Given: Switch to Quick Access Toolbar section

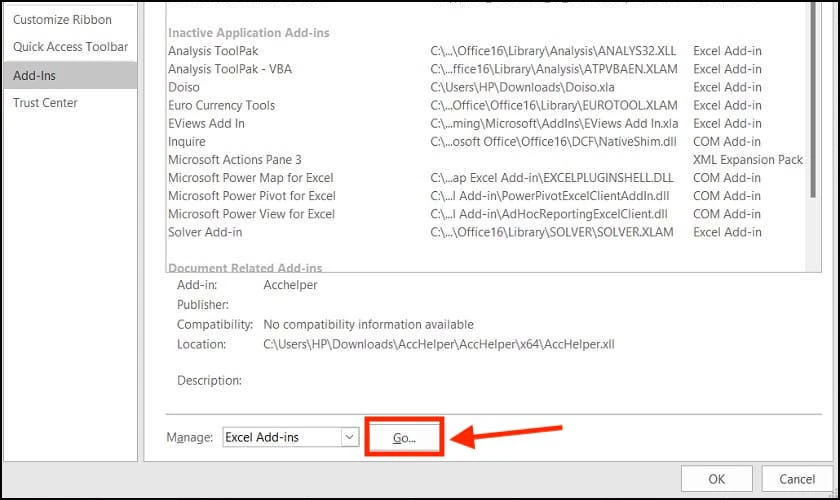Looking at the screenshot, I should click(70, 47).
